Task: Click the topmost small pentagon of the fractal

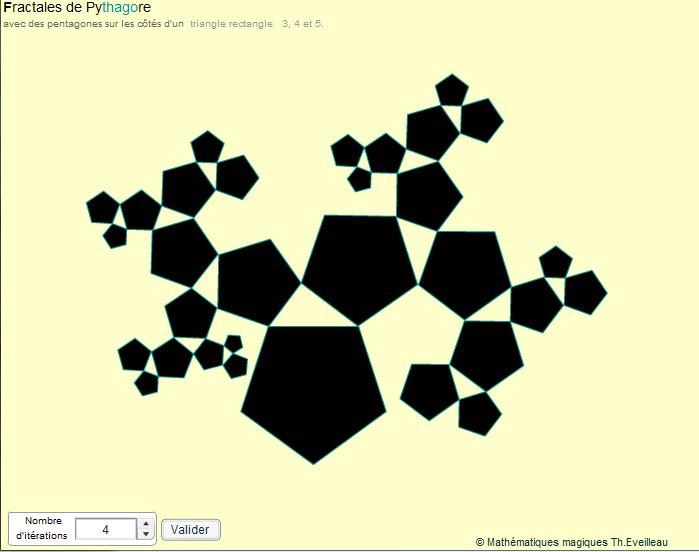Action: tap(452, 89)
